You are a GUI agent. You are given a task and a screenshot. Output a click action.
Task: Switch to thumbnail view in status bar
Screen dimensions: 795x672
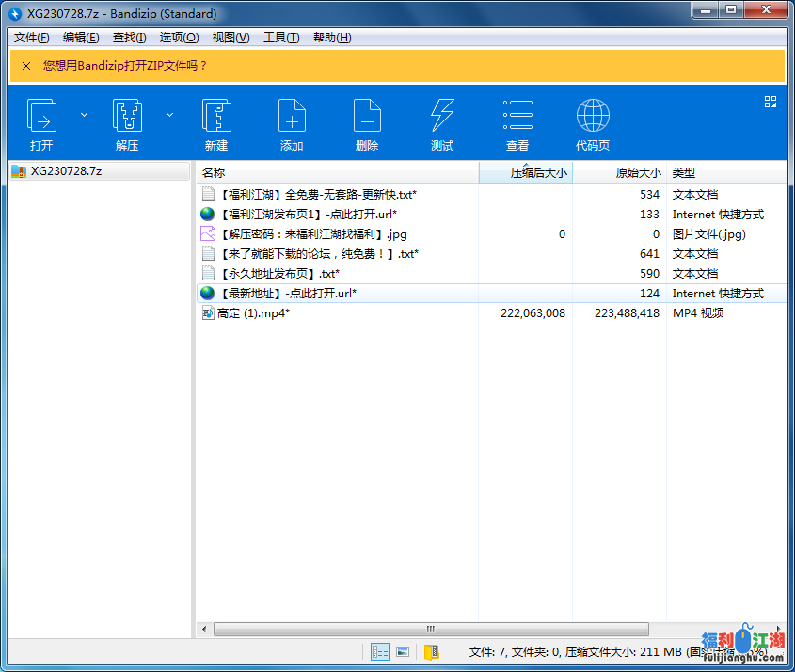pos(403,651)
